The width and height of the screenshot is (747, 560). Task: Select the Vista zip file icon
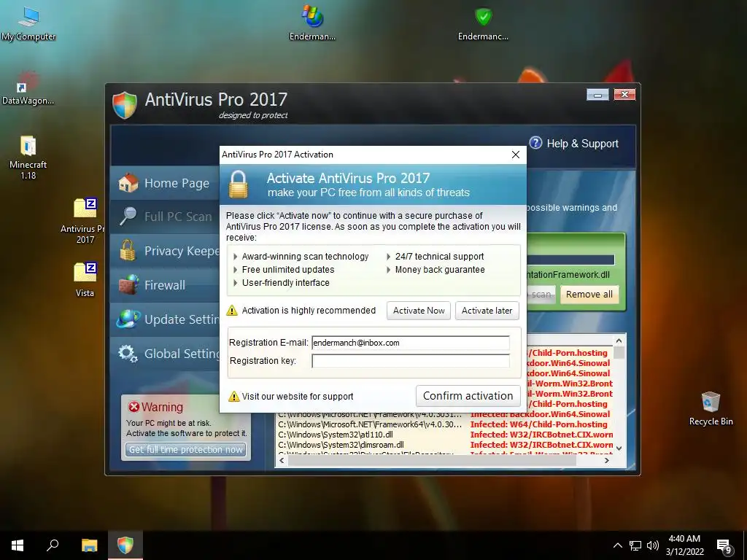click(x=85, y=279)
